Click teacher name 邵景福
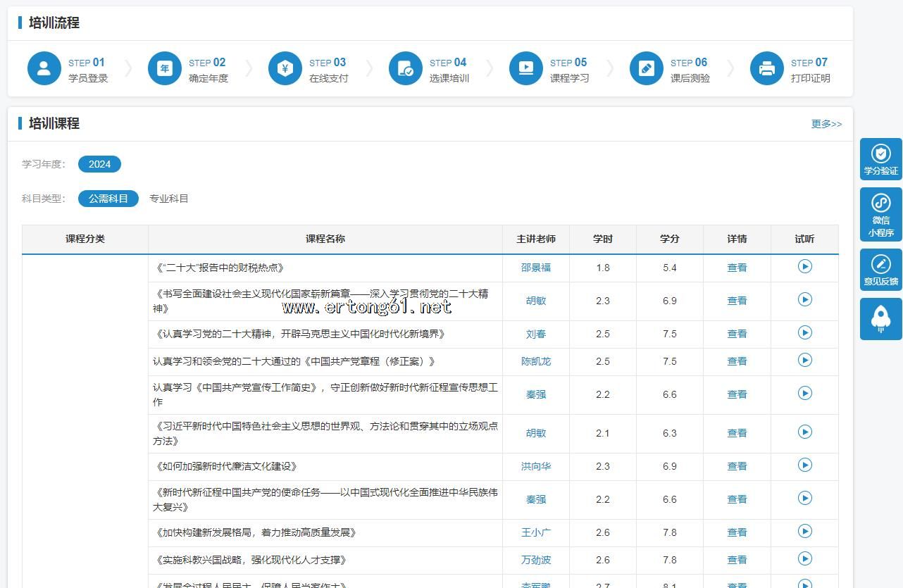Viewport: 903px width, 588px height. tap(535, 268)
